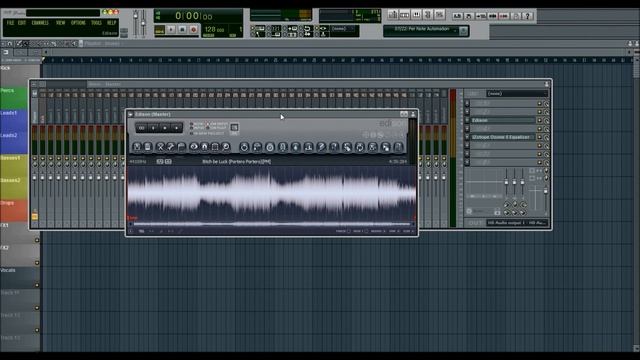
Task: Open Edison's scissors Edit menu icon
Action: tap(160, 147)
